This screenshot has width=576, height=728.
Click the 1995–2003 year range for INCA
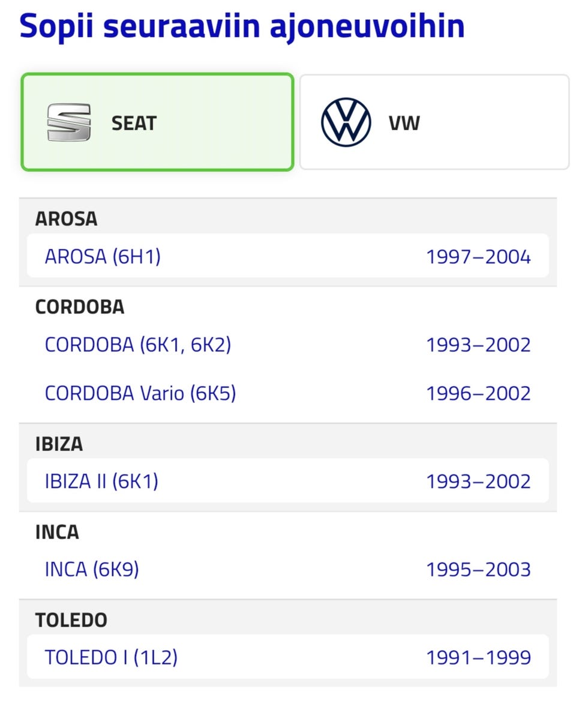coord(478,570)
